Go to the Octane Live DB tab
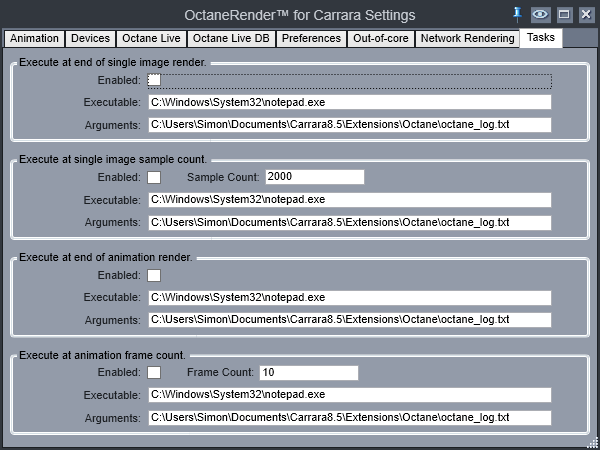600x450 pixels. [231, 39]
